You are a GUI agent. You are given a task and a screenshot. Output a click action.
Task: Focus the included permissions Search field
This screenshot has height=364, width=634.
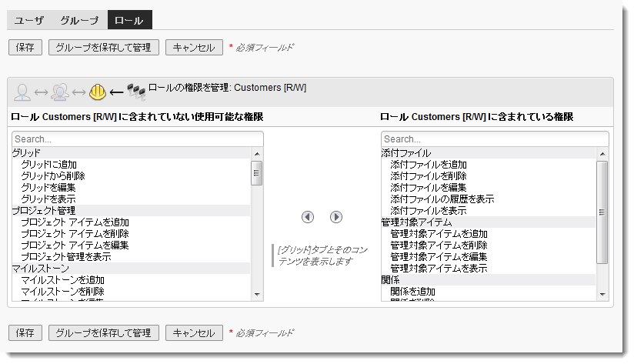pyautogui.click(x=495, y=139)
